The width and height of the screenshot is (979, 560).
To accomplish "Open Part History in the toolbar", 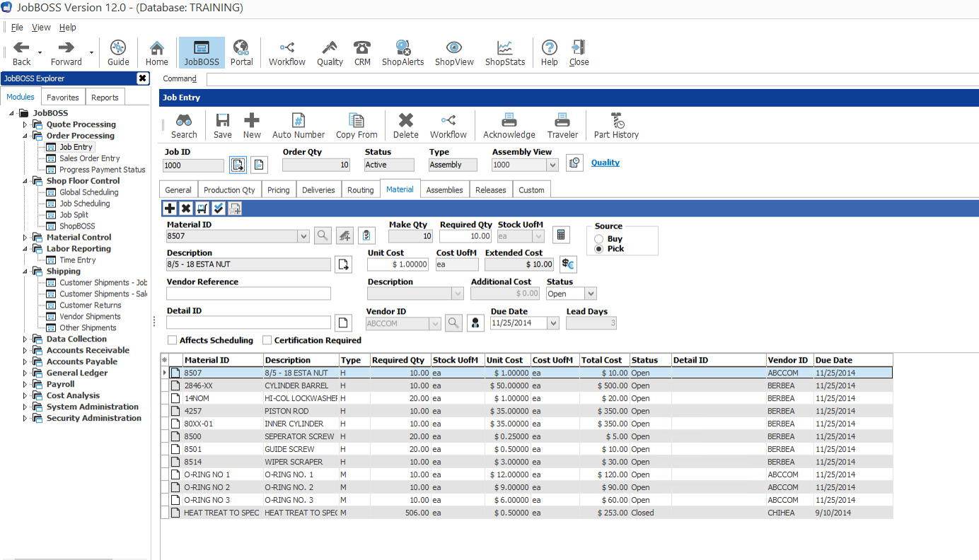I will click(x=616, y=126).
